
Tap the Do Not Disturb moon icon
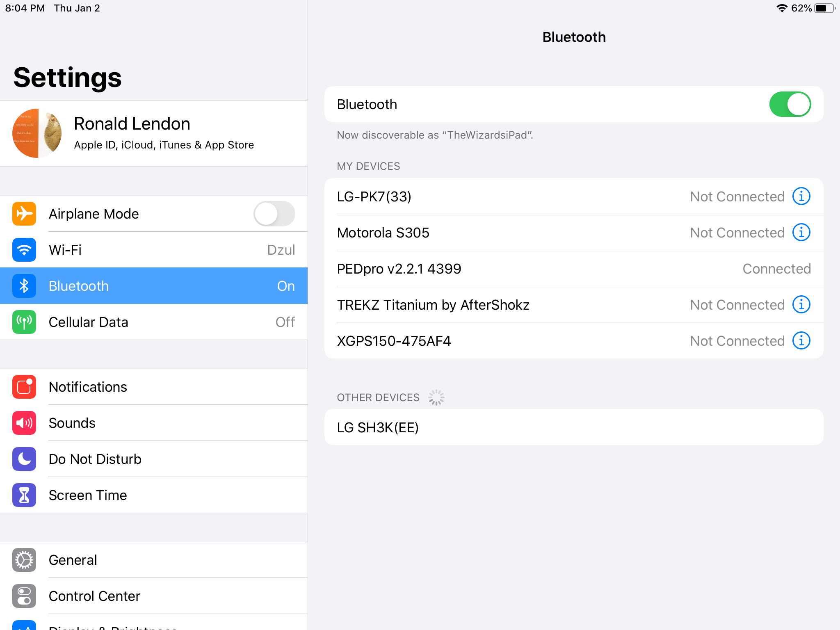(24, 459)
